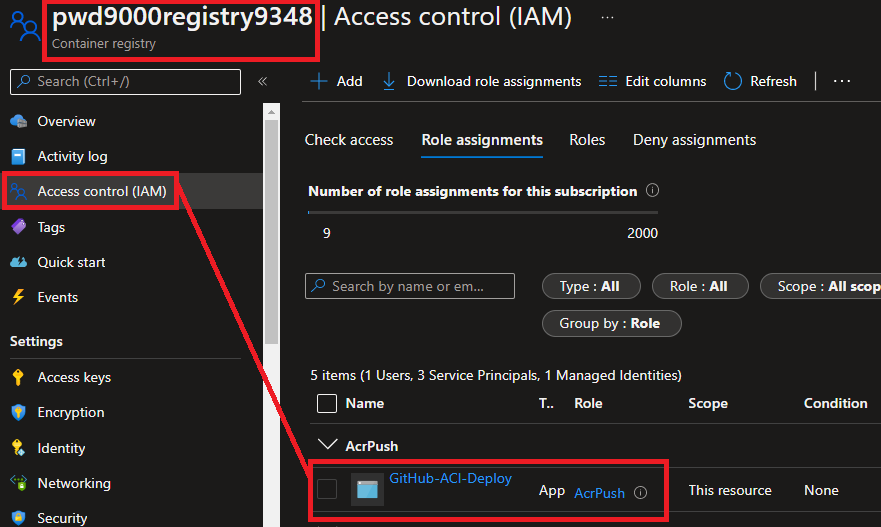Sort by the Scope column header
881x527 pixels.
pyautogui.click(x=708, y=403)
